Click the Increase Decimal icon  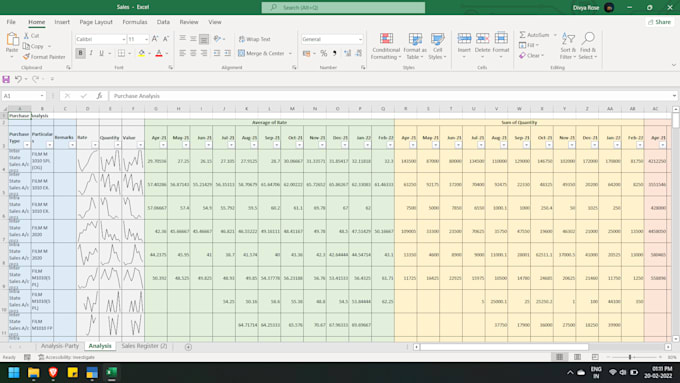tap(347, 53)
